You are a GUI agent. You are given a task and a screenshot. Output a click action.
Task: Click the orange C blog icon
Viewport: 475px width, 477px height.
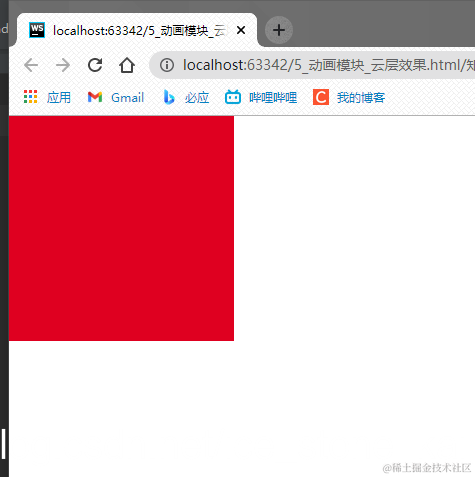[321, 97]
